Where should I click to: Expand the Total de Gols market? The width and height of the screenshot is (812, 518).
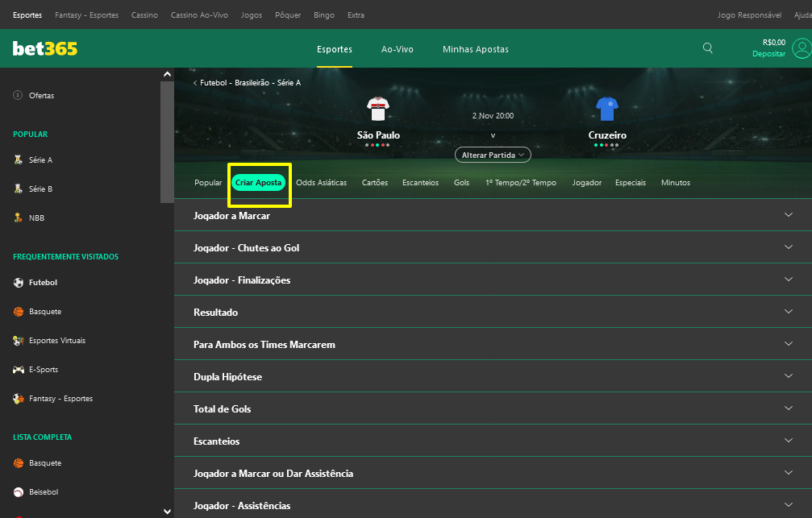click(493, 408)
